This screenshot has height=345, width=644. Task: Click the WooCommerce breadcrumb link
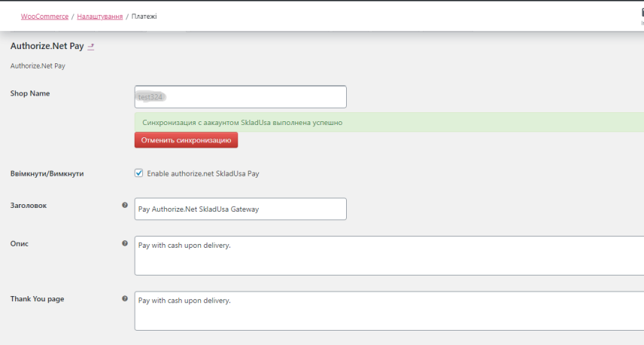click(45, 17)
